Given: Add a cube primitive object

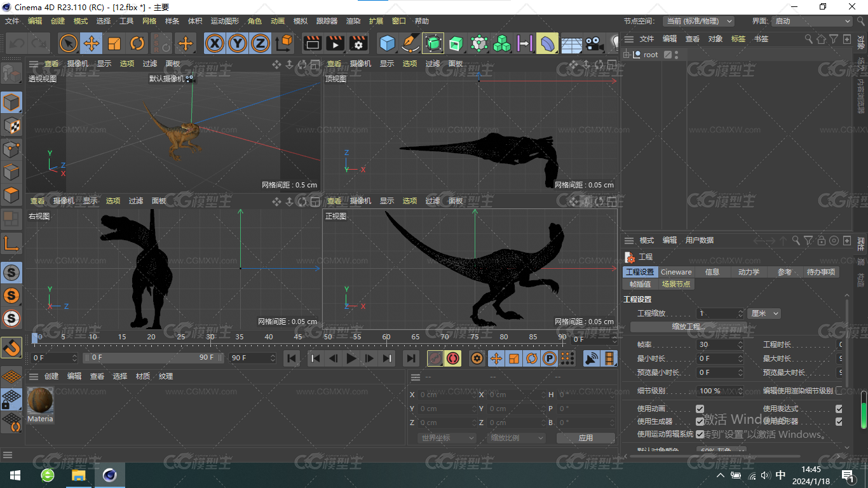Looking at the screenshot, I should (x=387, y=43).
